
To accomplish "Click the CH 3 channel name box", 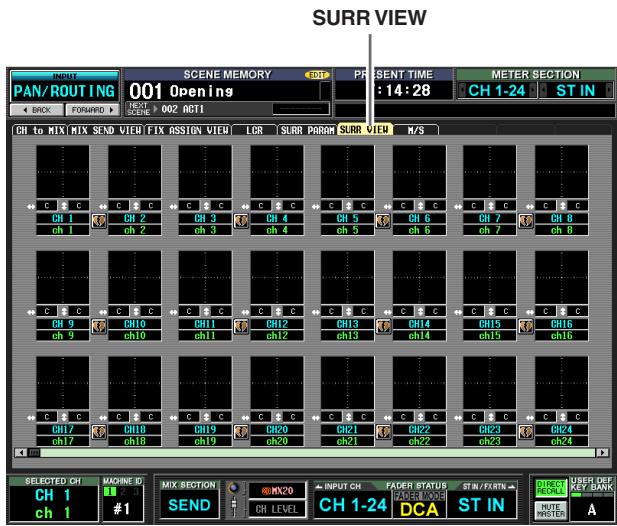I will coord(205,218).
